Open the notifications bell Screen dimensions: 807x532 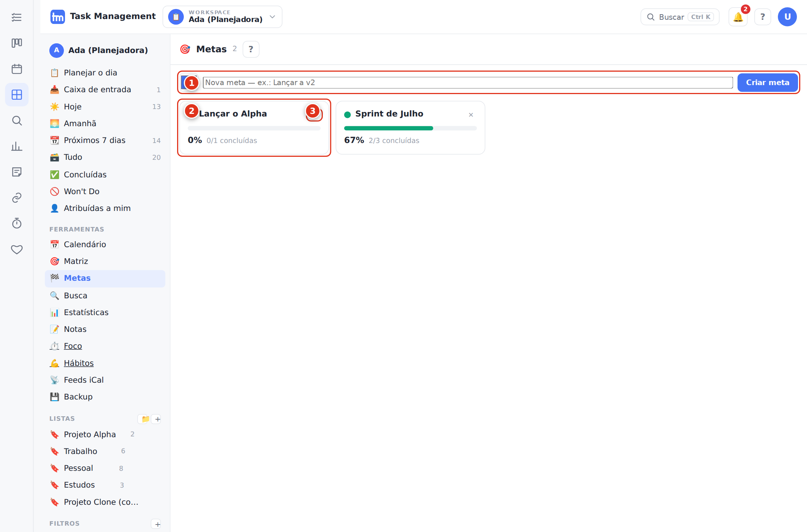pos(738,17)
